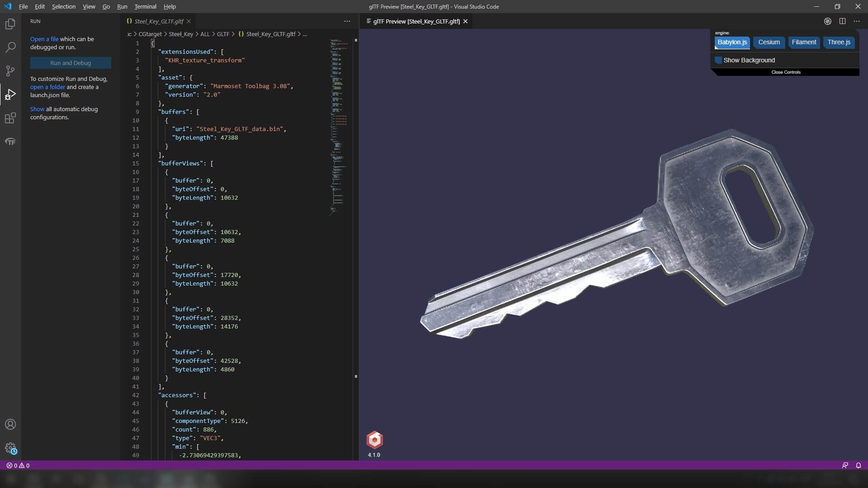The width and height of the screenshot is (868, 488).
Task: Click the preview toolbar icon beside Split Editor
Action: click(828, 21)
